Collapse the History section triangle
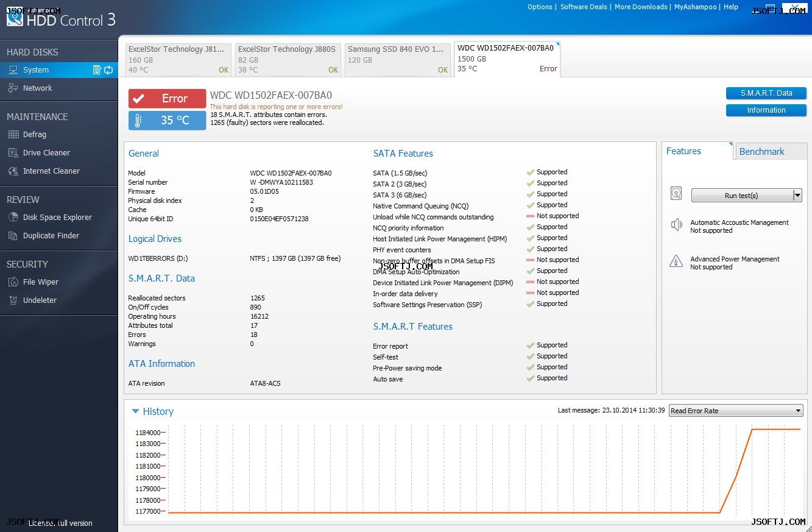Image resolution: width=812 pixels, height=532 pixels. pyautogui.click(x=135, y=411)
